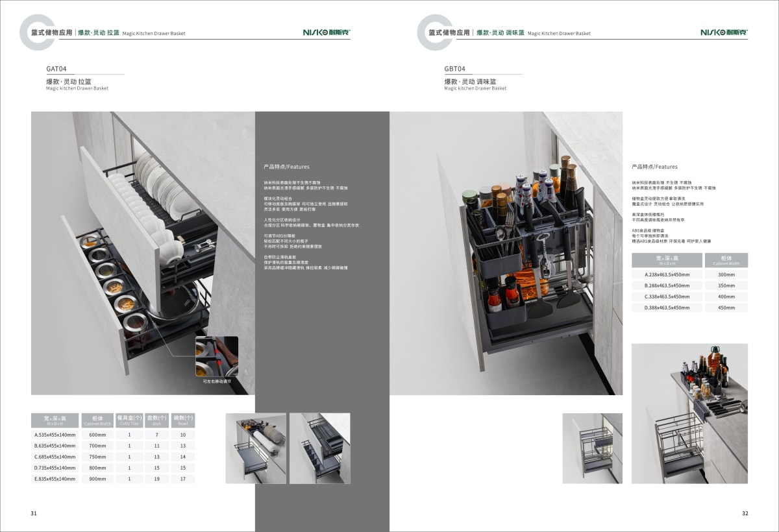Select the A.535x455x140mm table row
This screenshot has width=779, height=532.
(x=55, y=435)
